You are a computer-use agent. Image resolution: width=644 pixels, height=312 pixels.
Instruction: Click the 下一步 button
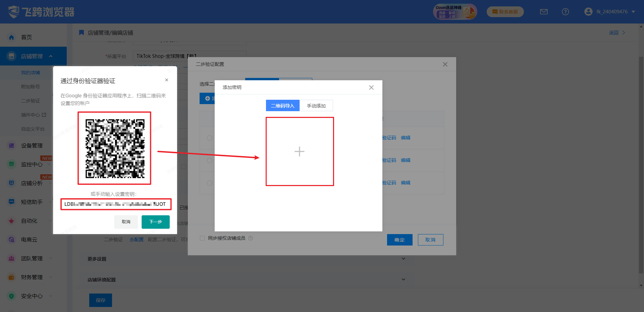[156, 222]
